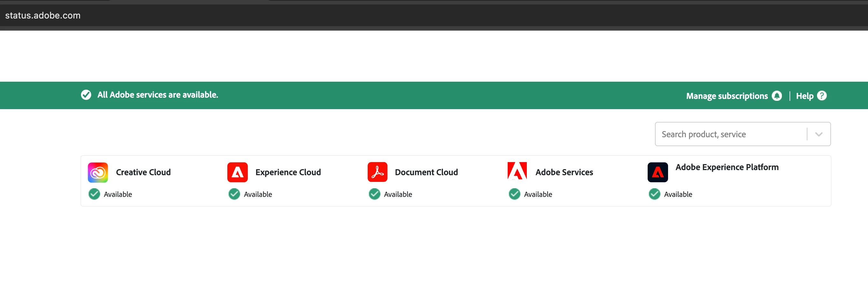
Task: Click green check under Adobe Experience Platform
Action: [x=654, y=194]
